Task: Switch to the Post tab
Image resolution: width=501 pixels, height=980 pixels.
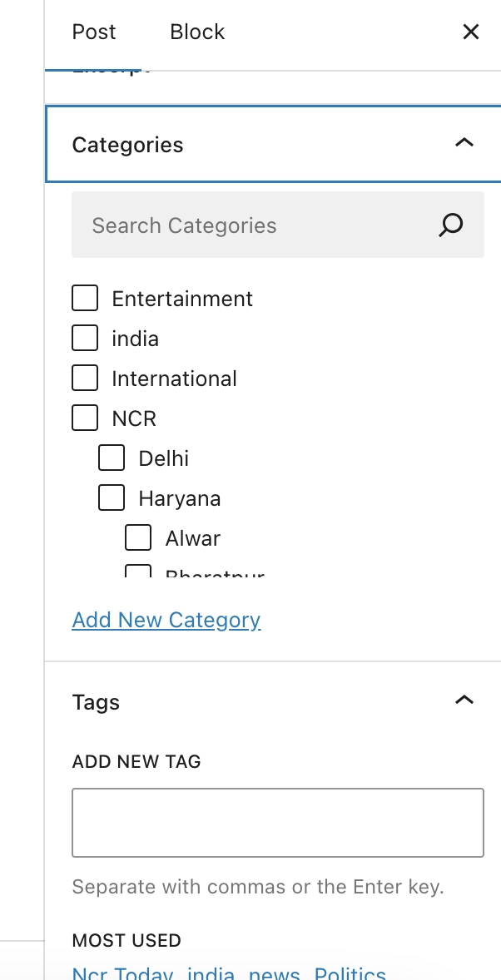Action: point(94,32)
